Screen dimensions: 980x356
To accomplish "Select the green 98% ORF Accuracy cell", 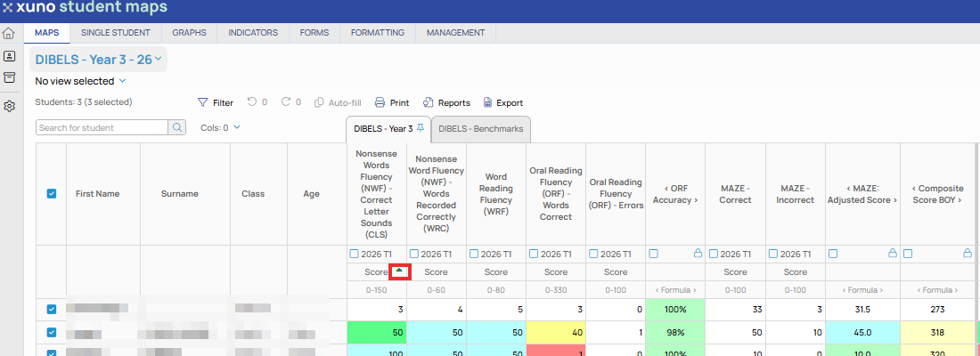I will click(675, 333).
